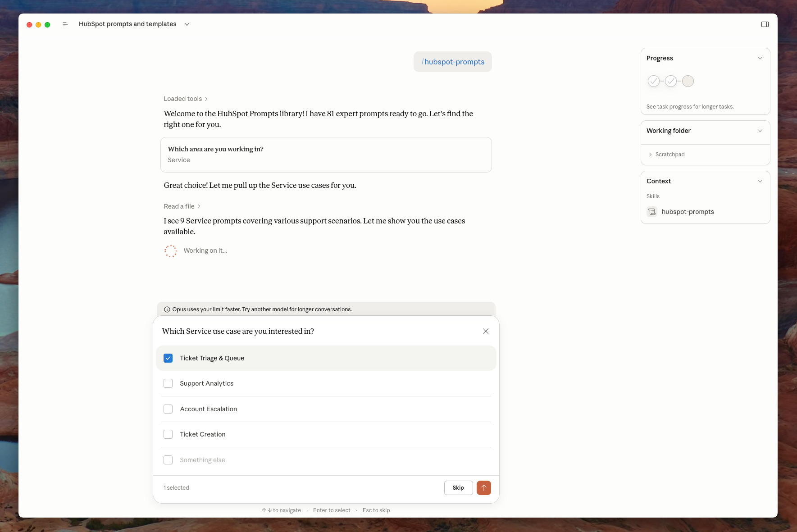
Task: Click the second completed progress step
Action: pos(671,81)
